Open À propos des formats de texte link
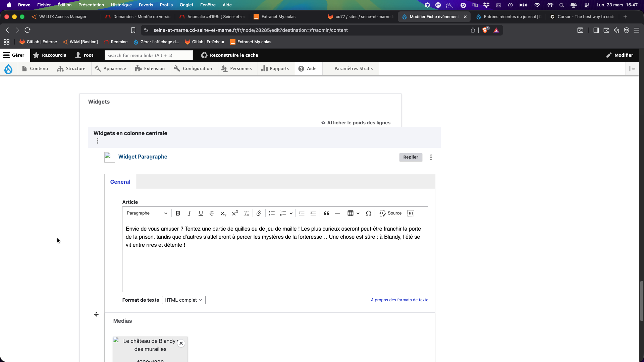This screenshot has width=644, height=362. pyautogui.click(x=399, y=300)
